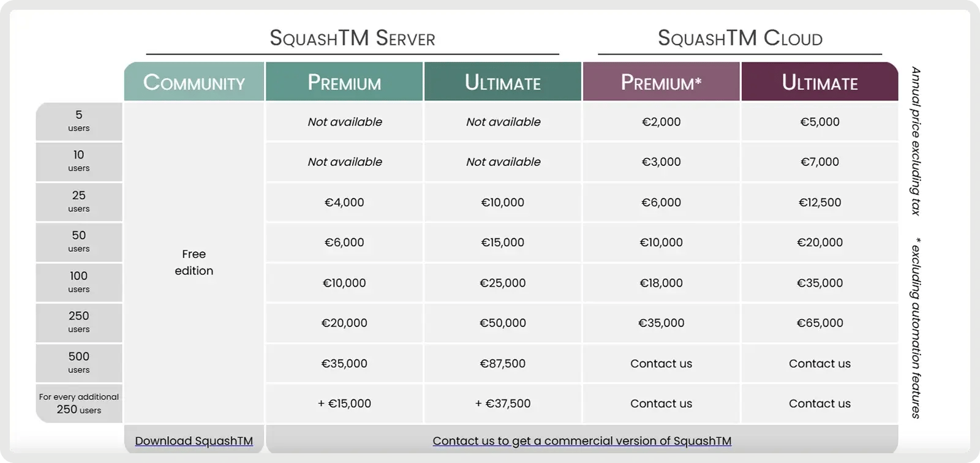980x463 pixels.
Task: Click Contact us for Cloud Premium 500 users
Action: [661, 363]
